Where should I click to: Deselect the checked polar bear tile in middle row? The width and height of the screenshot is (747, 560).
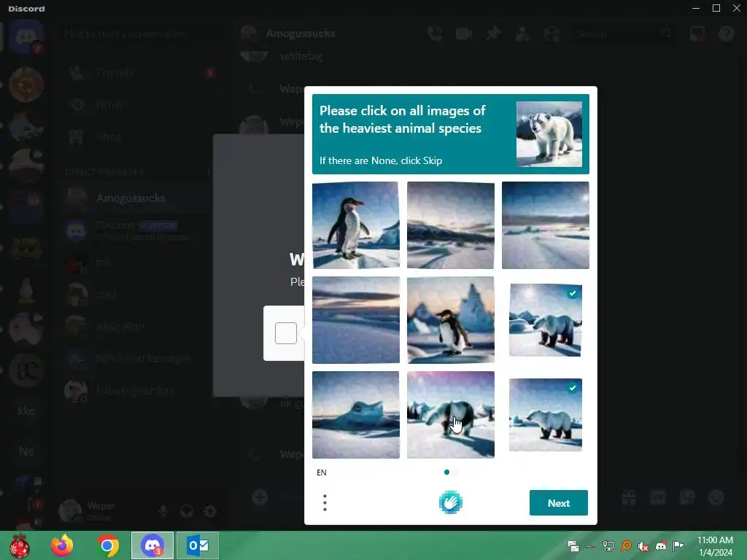click(x=546, y=319)
